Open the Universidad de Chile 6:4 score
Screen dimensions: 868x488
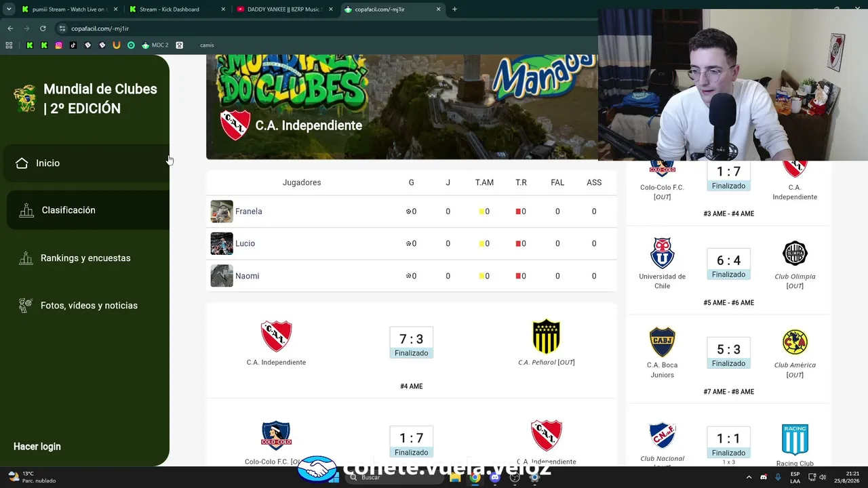728,260
